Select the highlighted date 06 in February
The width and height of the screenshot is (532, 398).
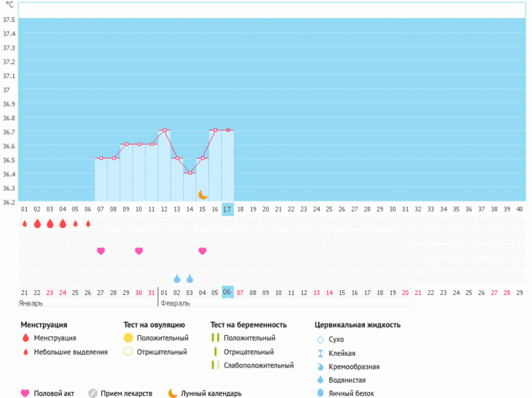coord(227,292)
